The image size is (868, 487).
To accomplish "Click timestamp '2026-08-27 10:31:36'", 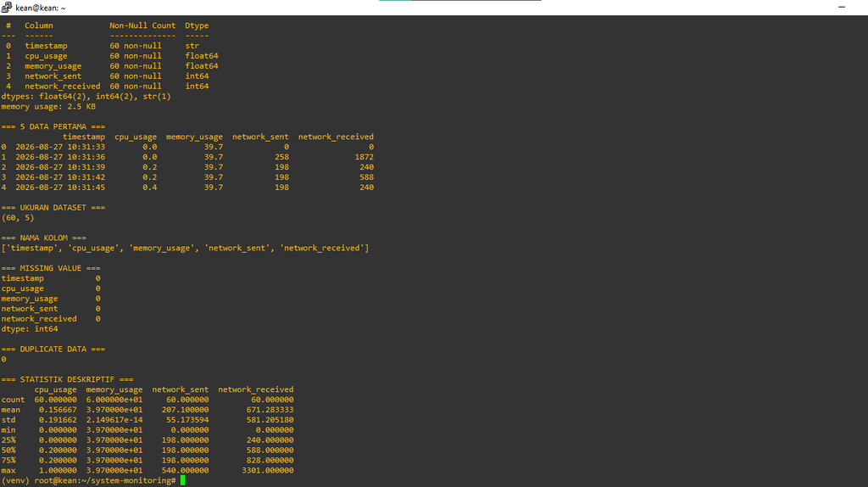I will (x=60, y=157).
